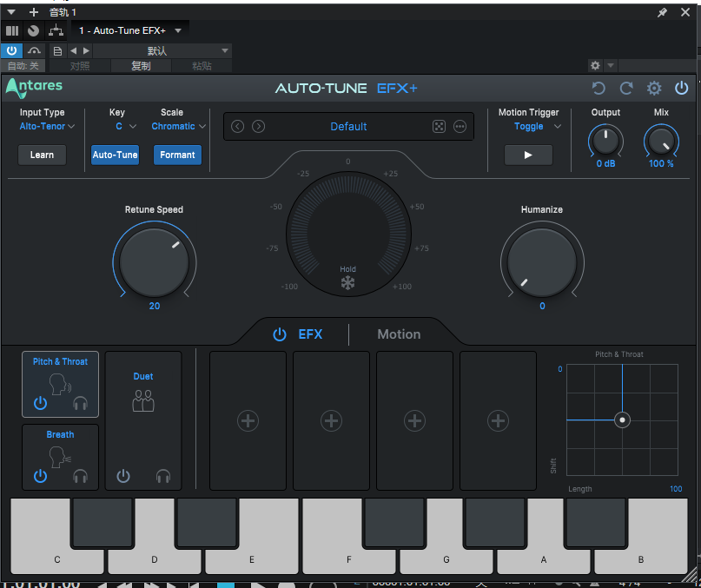Screen dimensions: 701x588
Task: Select the Duet people icon
Action: point(143,400)
